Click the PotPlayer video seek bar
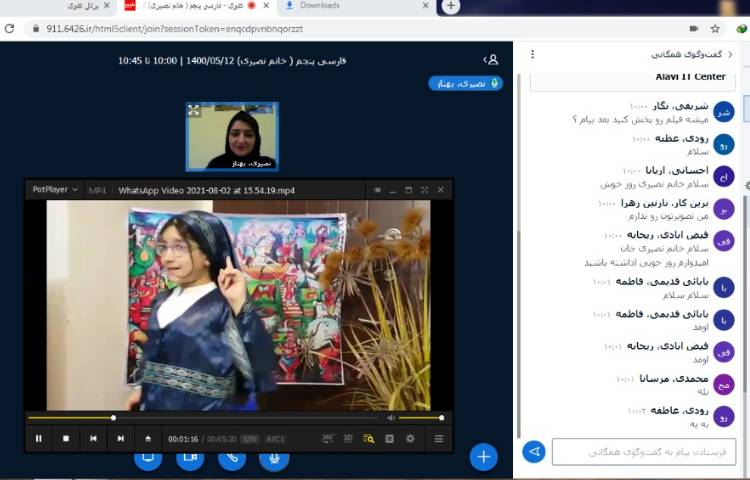 pyautogui.click(x=200, y=417)
